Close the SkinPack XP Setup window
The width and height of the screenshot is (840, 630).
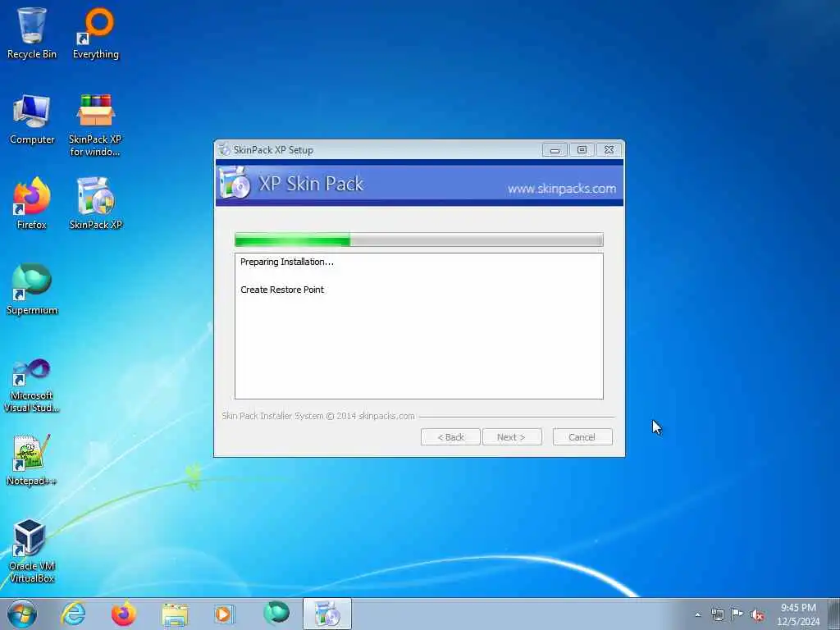609,150
